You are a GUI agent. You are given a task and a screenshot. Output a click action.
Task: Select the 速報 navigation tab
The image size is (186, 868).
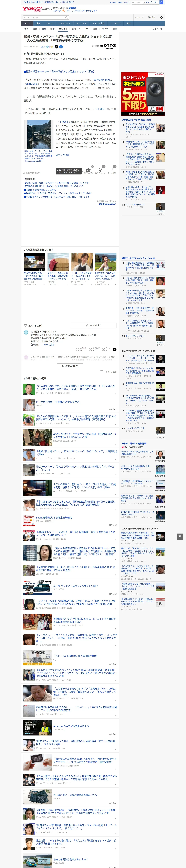coord(38,24)
